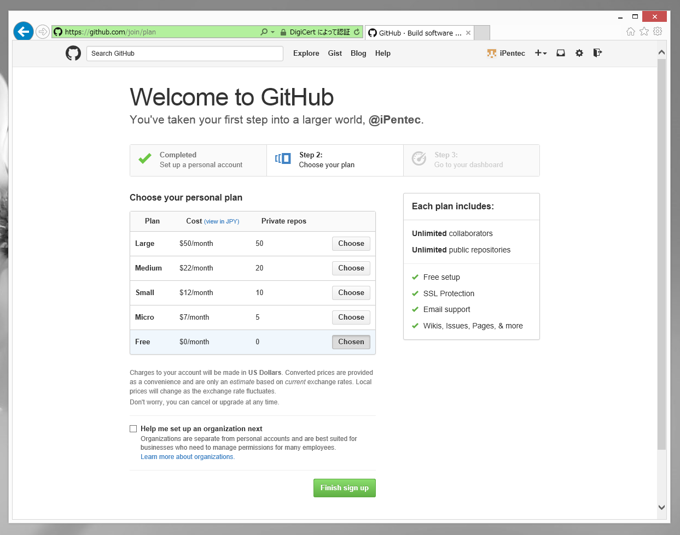Choose the Micro $7/month plan
Screen dimensions: 680x535
pyautogui.click(x=351, y=317)
